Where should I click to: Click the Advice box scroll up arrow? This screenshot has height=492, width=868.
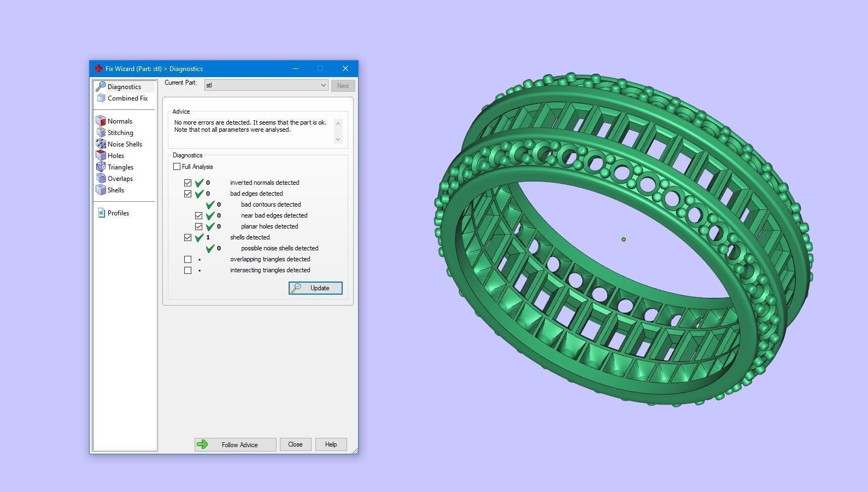tap(338, 124)
